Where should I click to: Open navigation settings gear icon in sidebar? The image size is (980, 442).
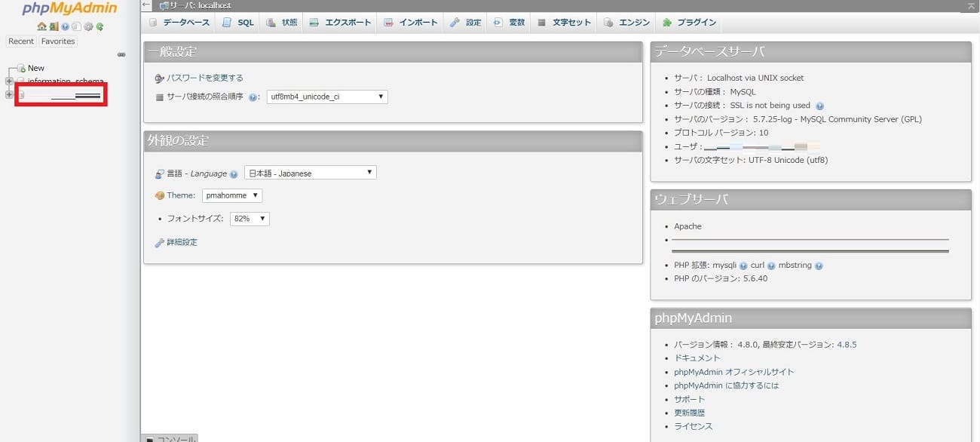[88, 26]
